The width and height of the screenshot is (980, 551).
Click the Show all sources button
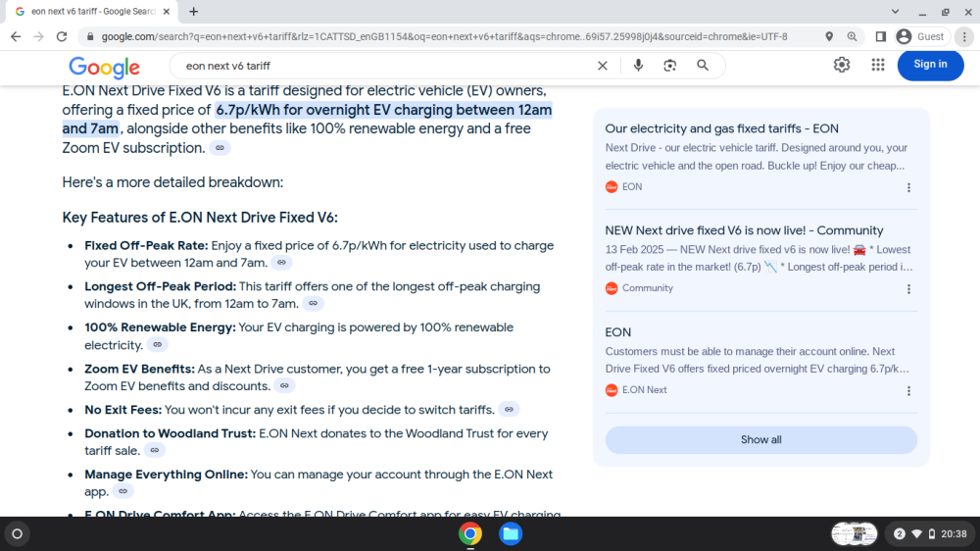760,439
